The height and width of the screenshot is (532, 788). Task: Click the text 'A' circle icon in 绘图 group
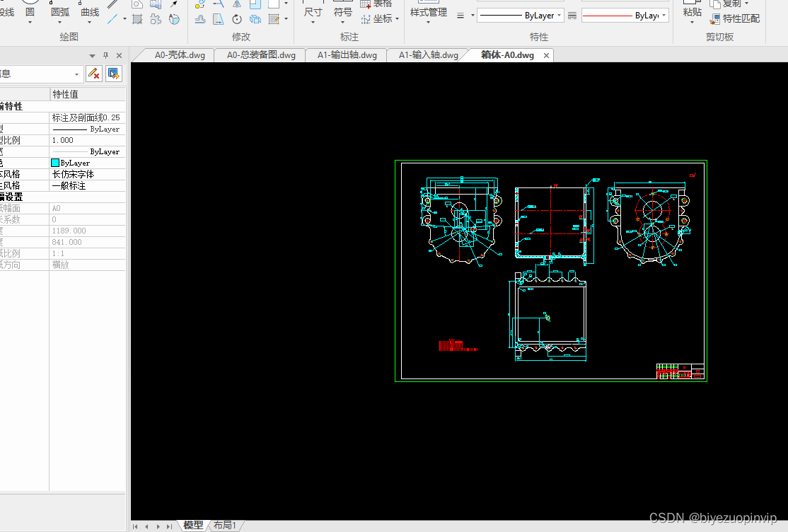pyautogui.click(x=174, y=19)
